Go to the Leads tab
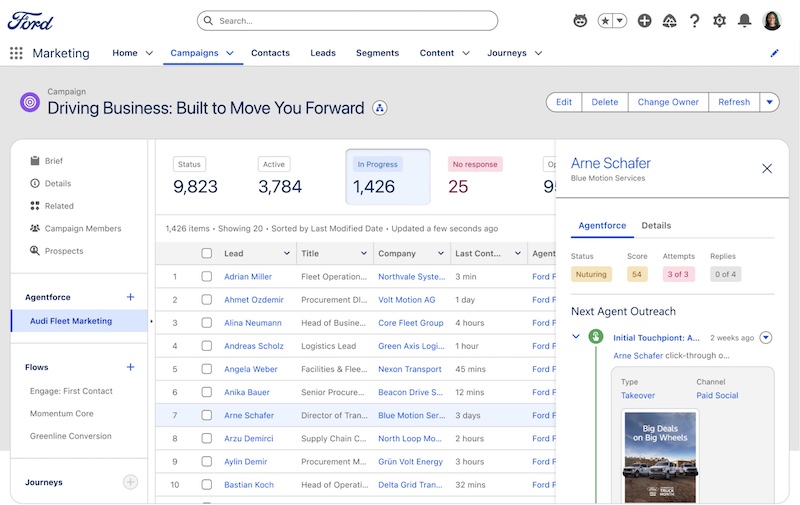Image resolution: width=800 pixels, height=505 pixels. [323, 53]
